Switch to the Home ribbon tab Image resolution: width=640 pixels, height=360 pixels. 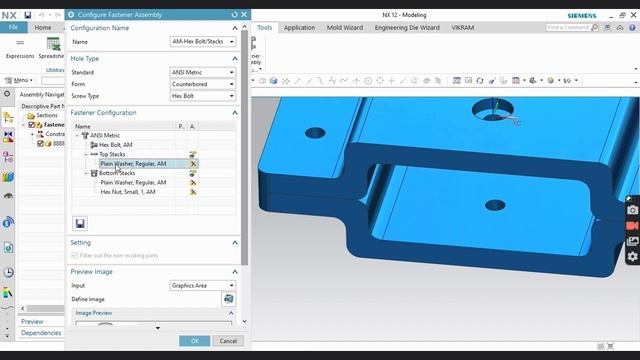pyautogui.click(x=43, y=27)
